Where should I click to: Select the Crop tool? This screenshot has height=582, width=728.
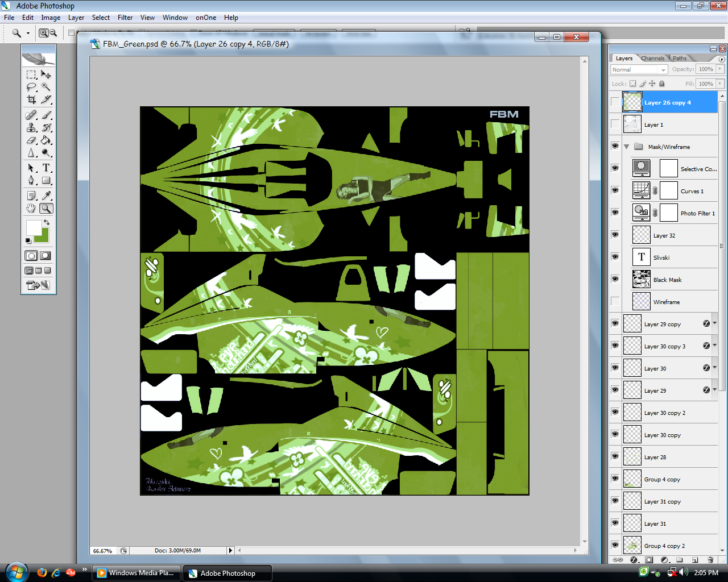coord(31,99)
